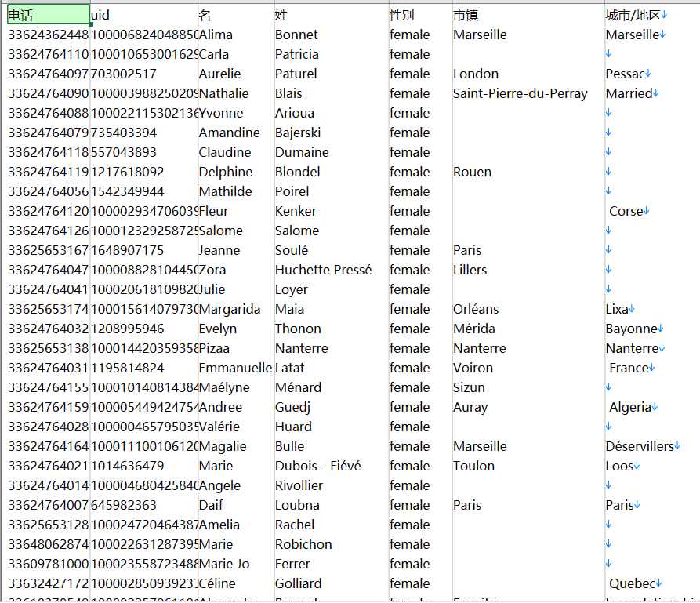Click the surname cell Poirel
Viewport: 700px width, 603px height.
coord(332,191)
